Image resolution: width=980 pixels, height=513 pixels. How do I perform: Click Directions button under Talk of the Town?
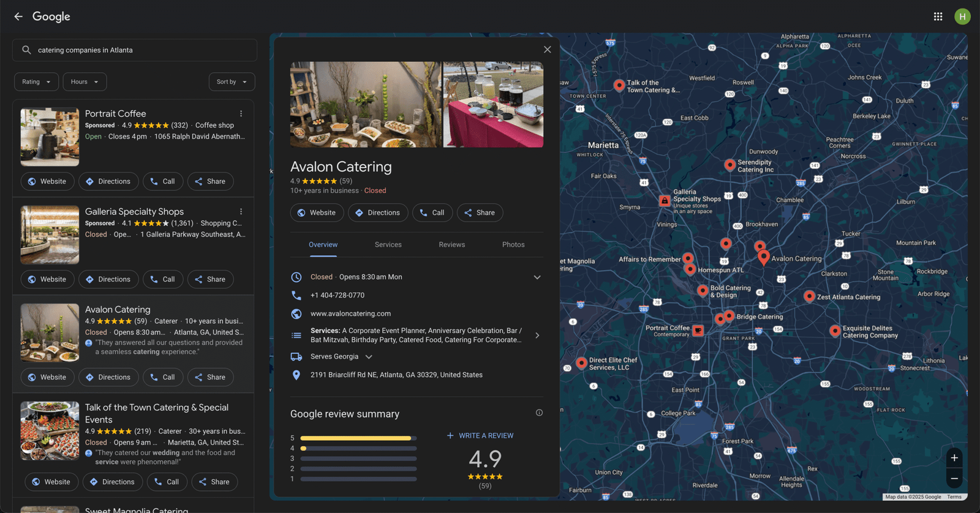pyautogui.click(x=112, y=482)
